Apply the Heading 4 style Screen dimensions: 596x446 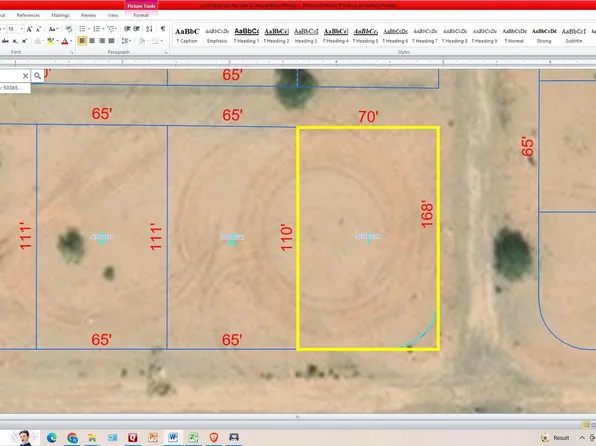336,35
